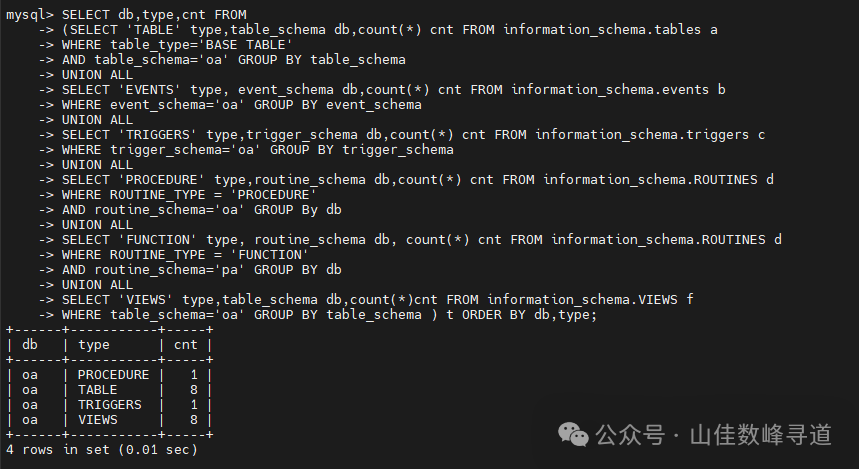The image size is (859, 469).
Task: Click the first UNION ALL line
Action: tap(97, 75)
